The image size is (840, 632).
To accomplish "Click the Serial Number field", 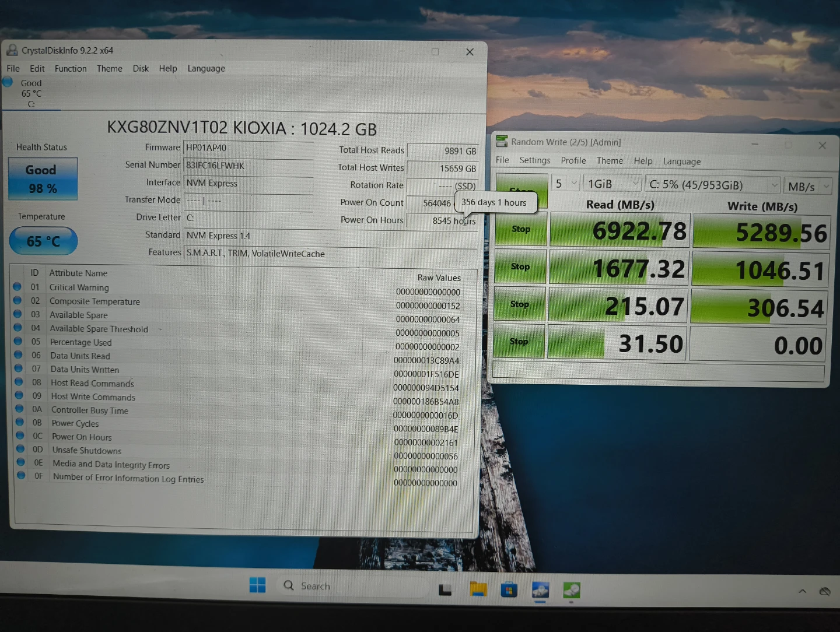I will (248, 166).
